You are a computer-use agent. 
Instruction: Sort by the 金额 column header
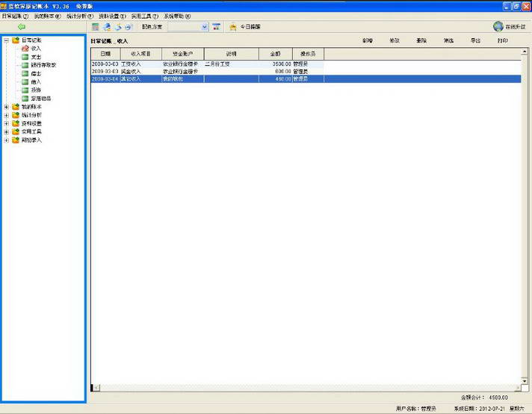pos(276,54)
